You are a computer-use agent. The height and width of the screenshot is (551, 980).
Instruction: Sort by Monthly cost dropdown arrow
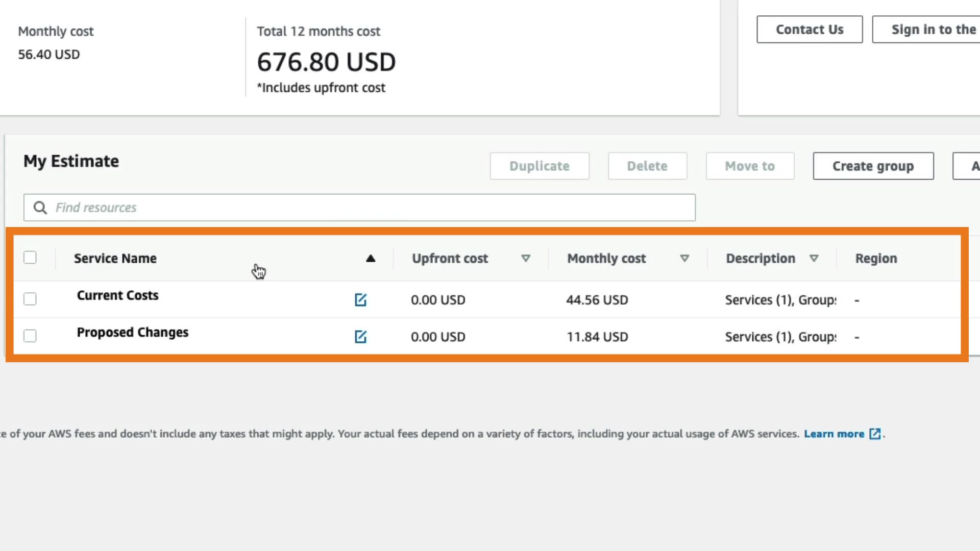pos(684,259)
